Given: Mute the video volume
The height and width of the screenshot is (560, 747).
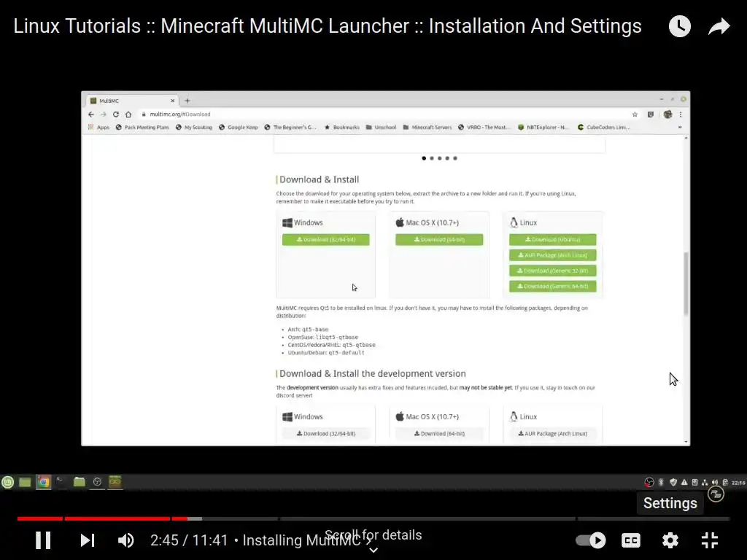Looking at the screenshot, I should (126, 540).
